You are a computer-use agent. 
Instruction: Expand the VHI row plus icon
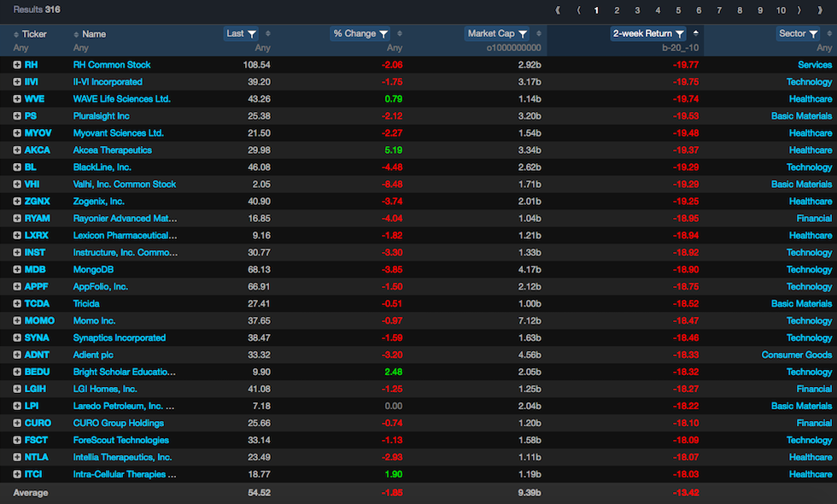click(17, 185)
